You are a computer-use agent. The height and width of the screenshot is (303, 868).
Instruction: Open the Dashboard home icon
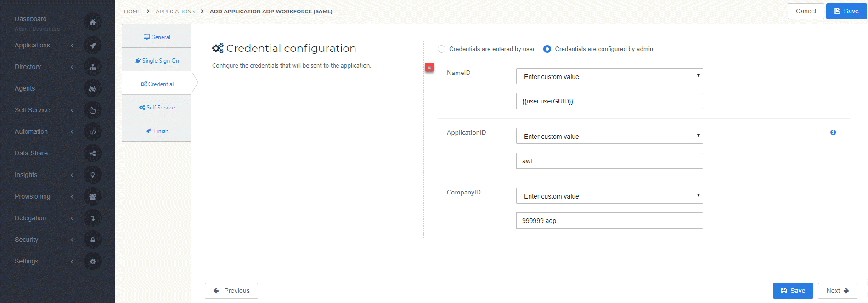93,22
